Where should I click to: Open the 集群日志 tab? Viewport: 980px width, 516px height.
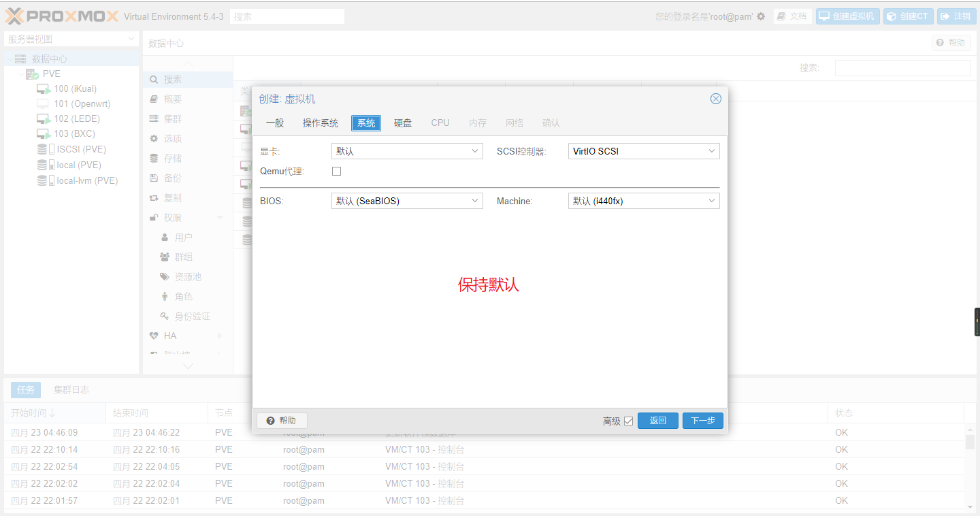coord(71,390)
